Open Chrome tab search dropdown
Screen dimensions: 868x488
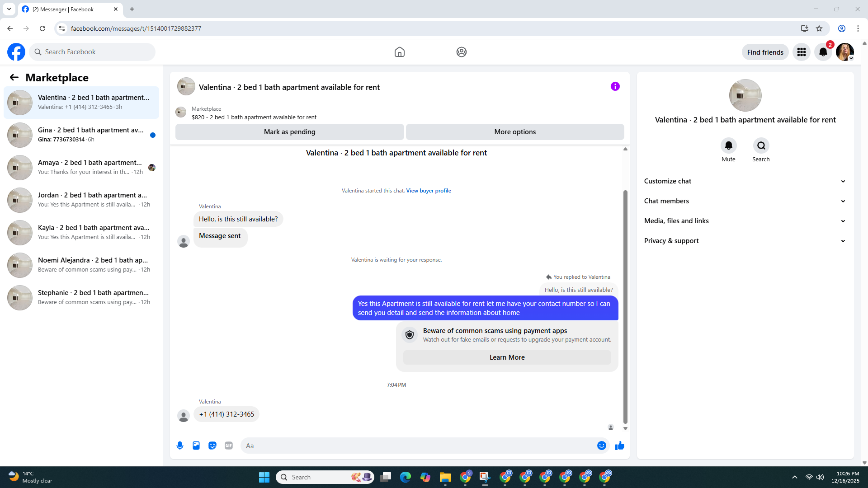[9, 9]
